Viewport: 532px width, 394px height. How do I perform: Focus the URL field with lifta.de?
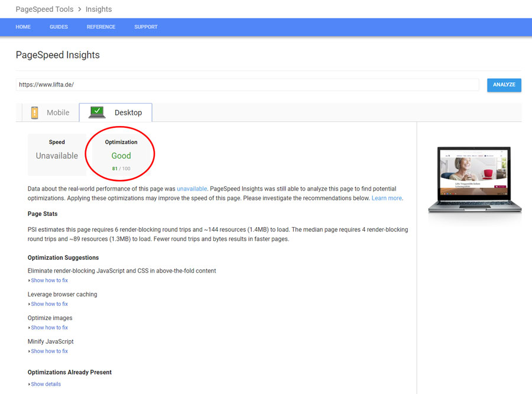tap(247, 85)
